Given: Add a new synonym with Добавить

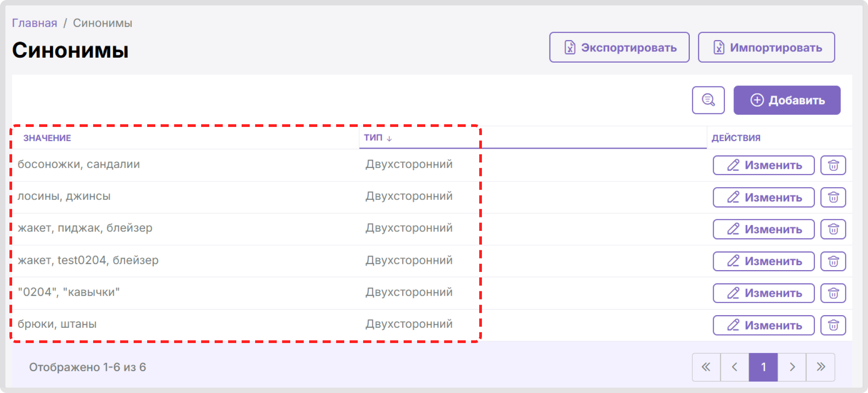Looking at the screenshot, I should 787,100.
